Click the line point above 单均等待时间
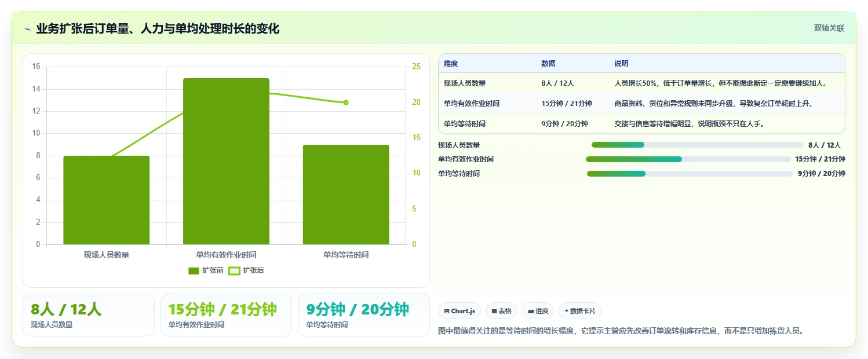The image size is (868, 359). pyautogui.click(x=346, y=102)
